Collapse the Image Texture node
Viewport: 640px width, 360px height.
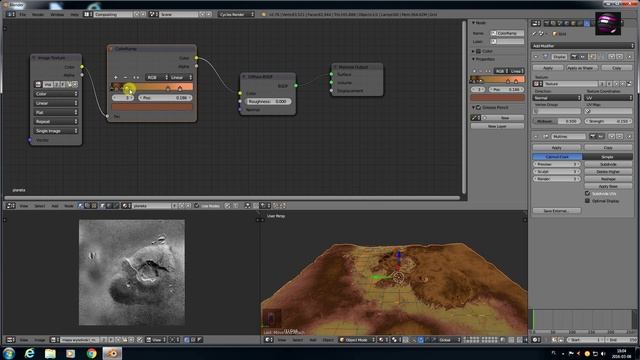[x=34, y=58]
